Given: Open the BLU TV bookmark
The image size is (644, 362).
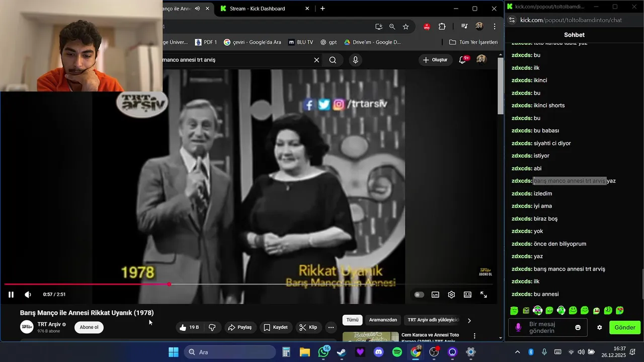Looking at the screenshot, I should (300, 42).
